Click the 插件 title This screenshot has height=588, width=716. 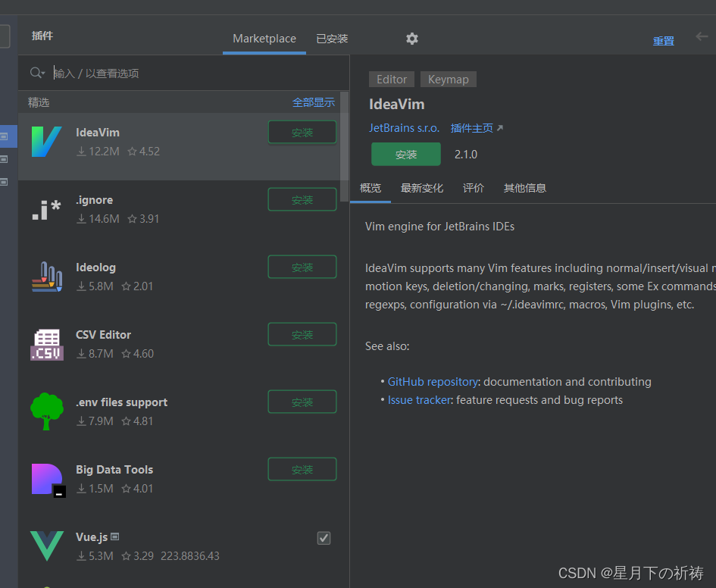tap(42, 36)
